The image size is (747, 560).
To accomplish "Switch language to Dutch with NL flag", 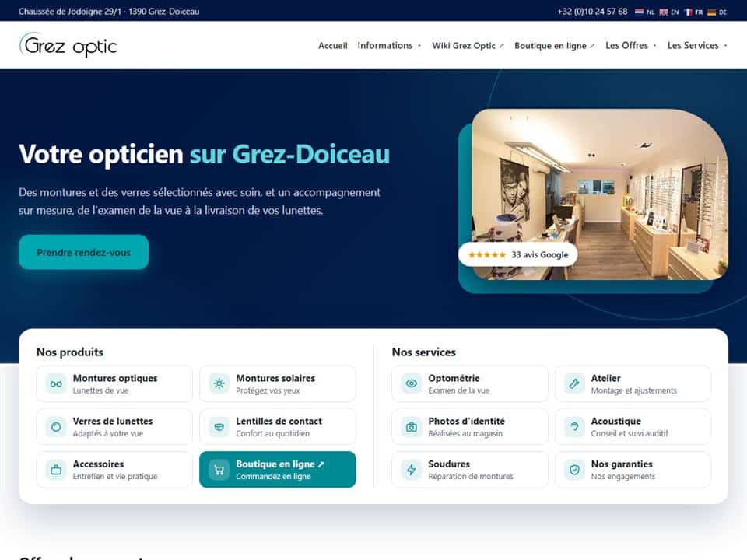I will click(644, 12).
